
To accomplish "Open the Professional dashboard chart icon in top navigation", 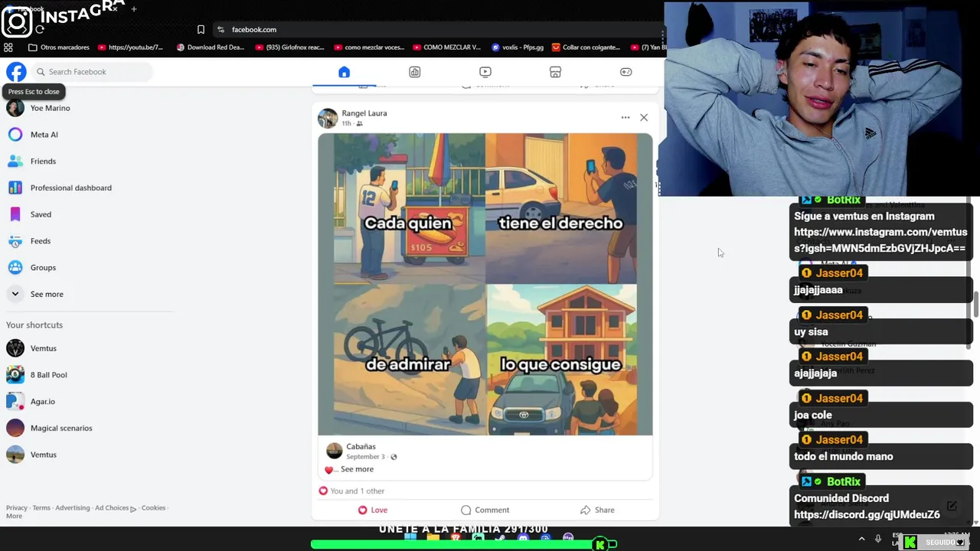I will 414,72.
